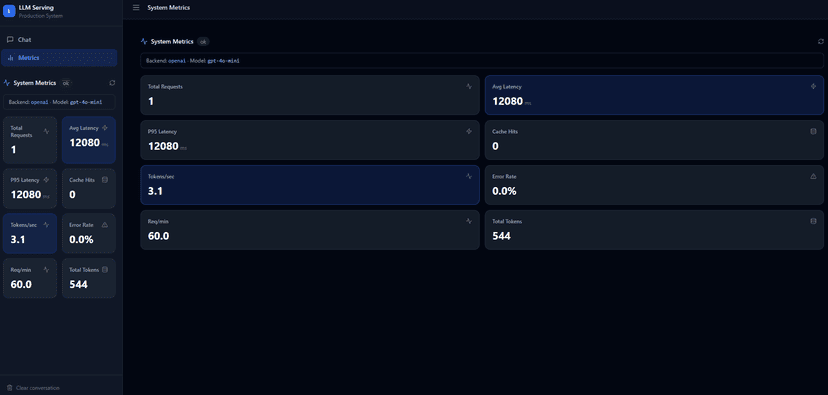Click the Total Requests label in sidebar
Image resolution: width=828 pixels, height=395 pixels.
click(22, 131)
